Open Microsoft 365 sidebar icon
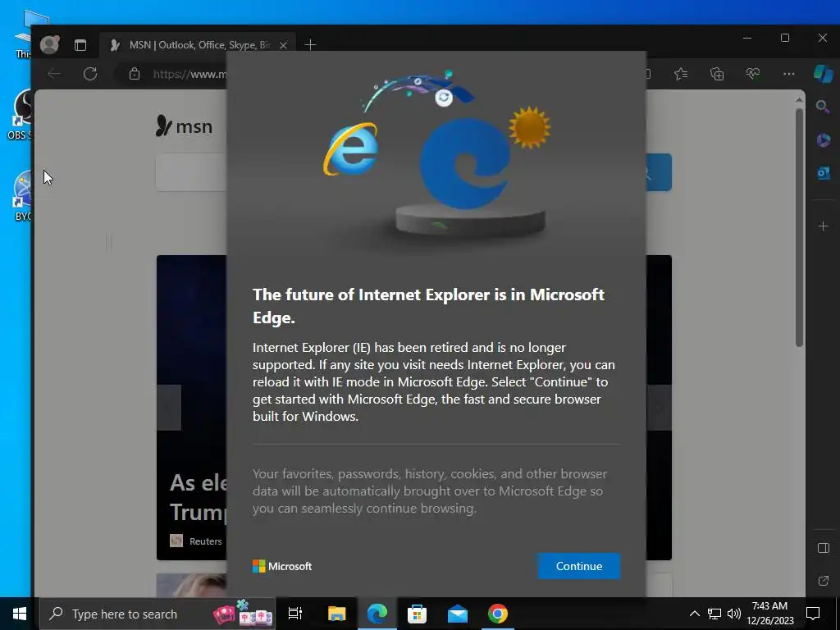Image resolution: width=840 pixels, height=630 pixels. pos(824,140)
